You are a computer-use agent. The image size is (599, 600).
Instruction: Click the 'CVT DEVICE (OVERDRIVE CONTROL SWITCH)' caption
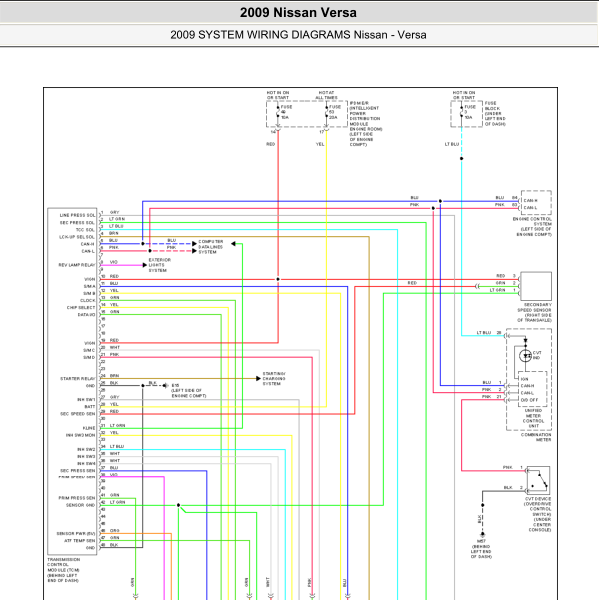point(537,515)
